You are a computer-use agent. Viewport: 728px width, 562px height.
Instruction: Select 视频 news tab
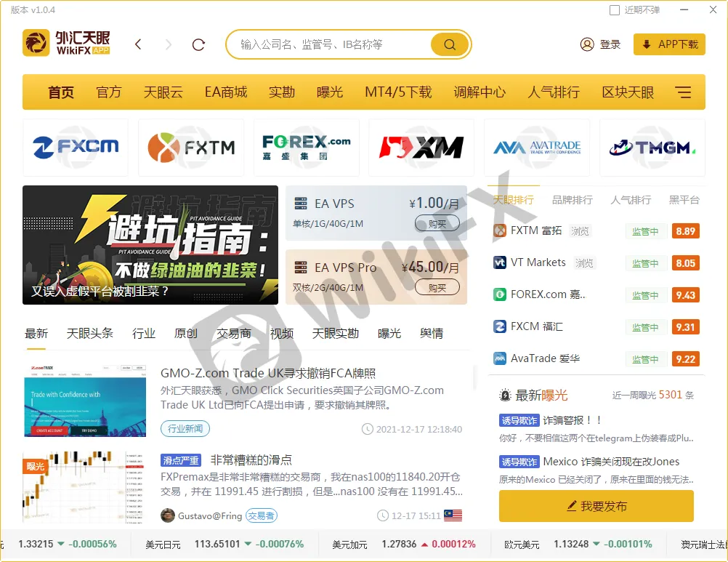[x=282, y=333]
